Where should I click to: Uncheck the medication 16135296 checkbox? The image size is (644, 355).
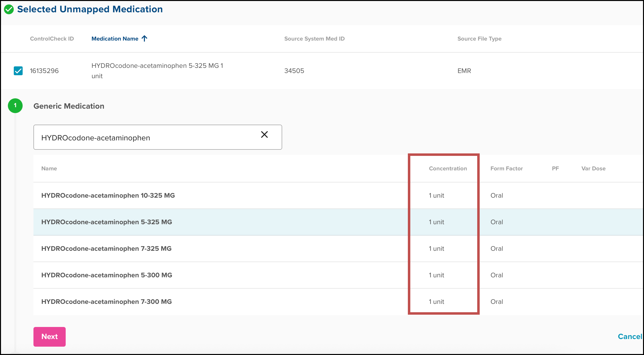click(18, 71)
